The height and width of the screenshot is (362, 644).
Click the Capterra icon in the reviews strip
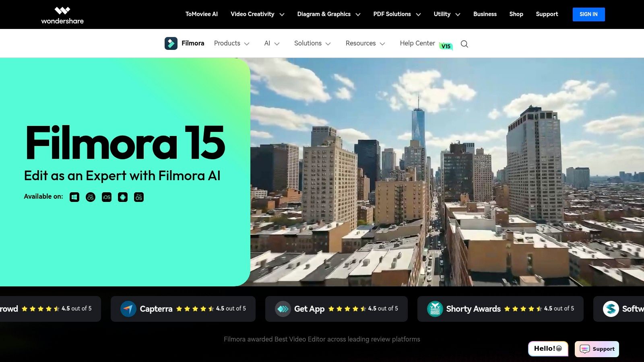point(128,309)
